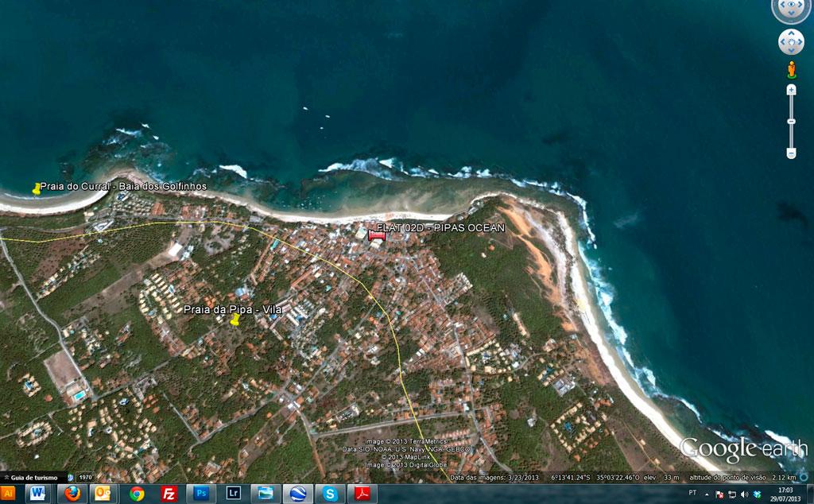Launch Google Chrome from the taskbar
814x504 pixels.
[137, 494]
